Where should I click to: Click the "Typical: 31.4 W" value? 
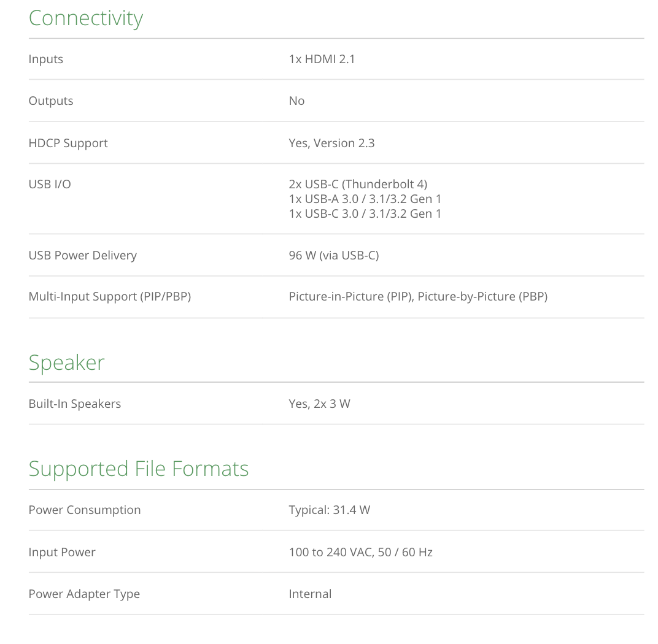[329, 510]
